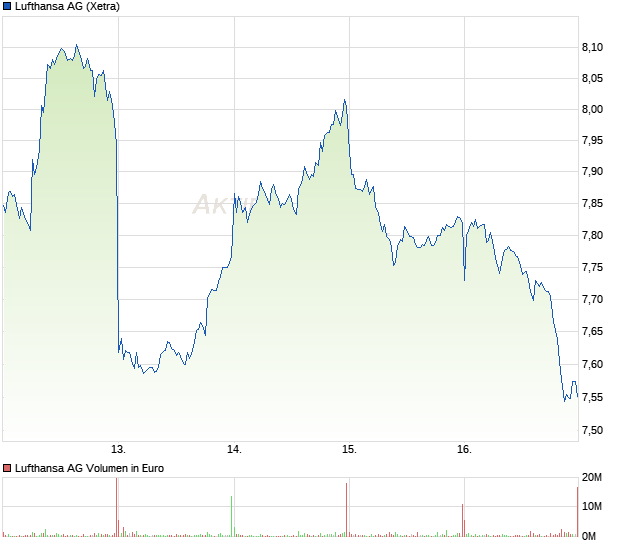The width and height of the screenshot is (620, 546).
Task: Click the blue Lufthansa AG legend swatch
Action: (x=7, y=6)
